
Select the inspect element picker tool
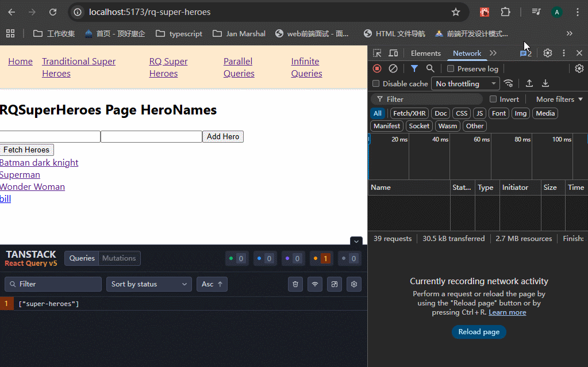tap(377, 53)
